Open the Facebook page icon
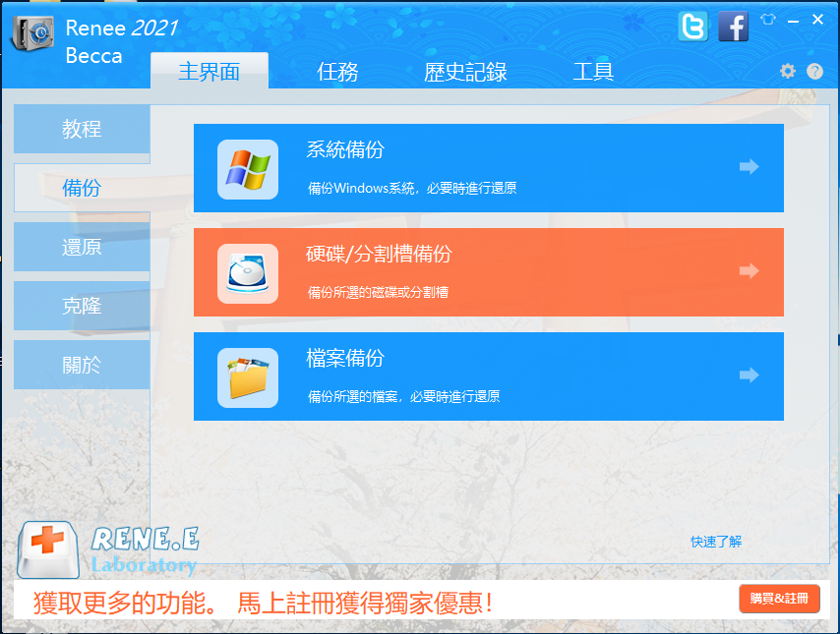Viewport: 840px width, 634px height. pos(733,27)
